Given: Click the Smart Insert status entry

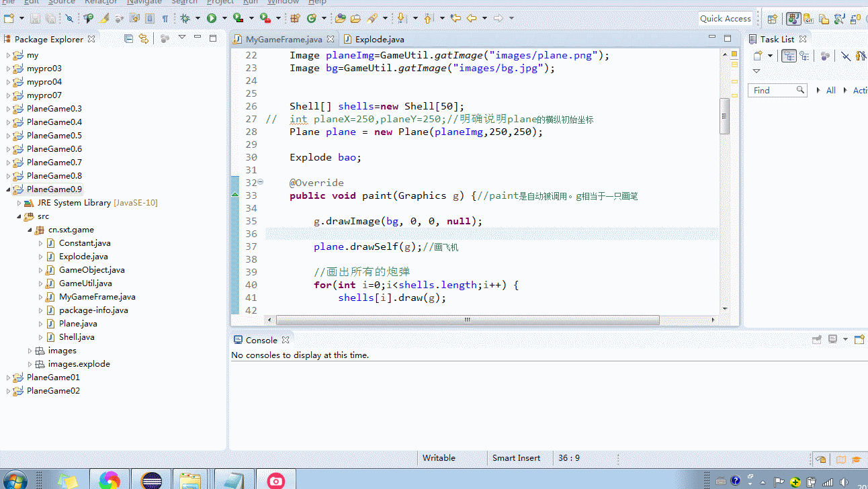Looking at the screenshot, I should point(516,458).
